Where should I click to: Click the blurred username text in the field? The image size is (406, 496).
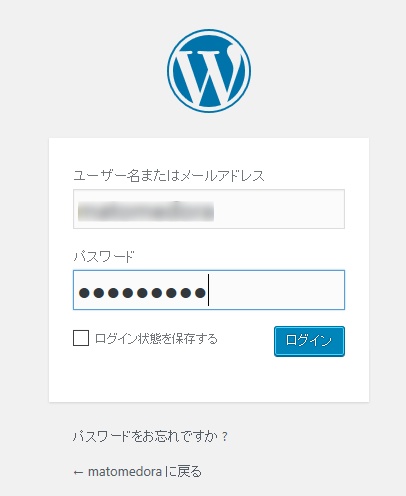tap(146, 211)
